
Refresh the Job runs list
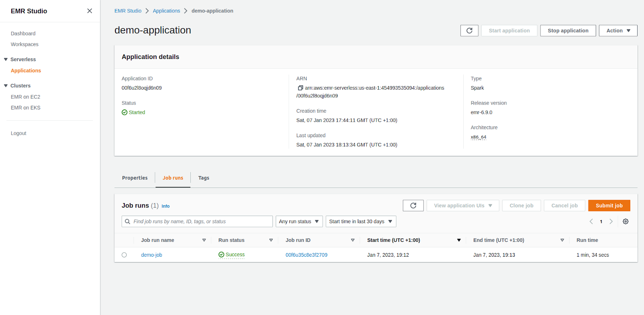413,206
